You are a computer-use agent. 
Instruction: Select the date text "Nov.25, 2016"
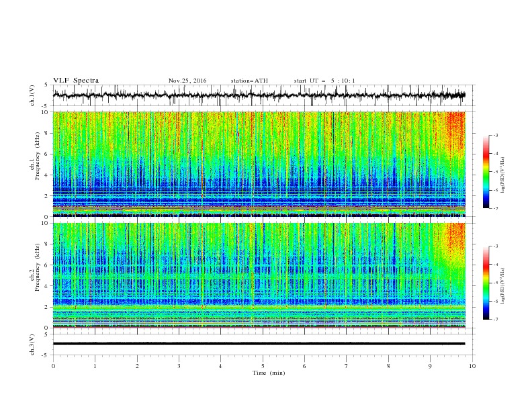coord(187,81)
